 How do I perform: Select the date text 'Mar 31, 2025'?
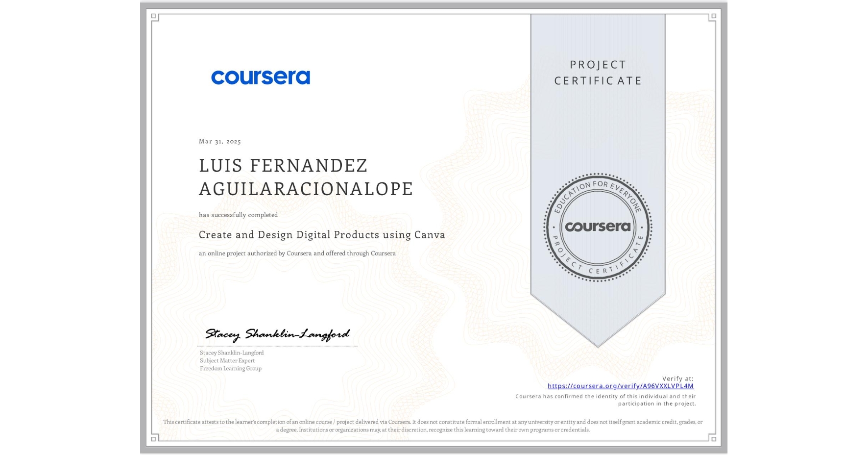220,141
